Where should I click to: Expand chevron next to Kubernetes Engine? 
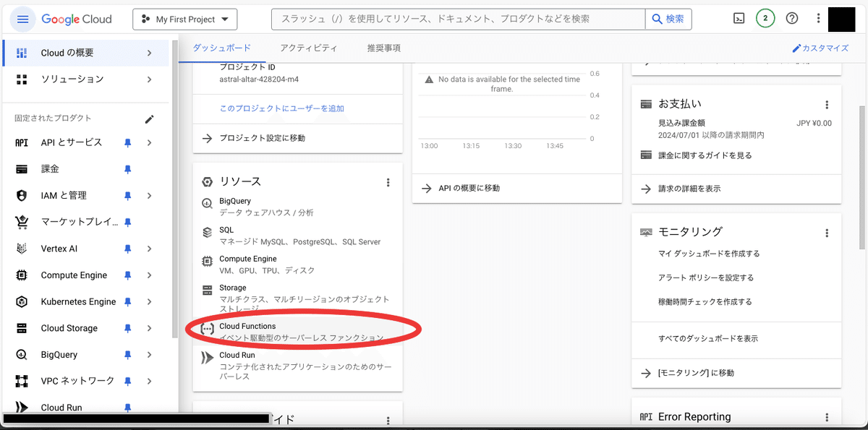pos(149,301)
